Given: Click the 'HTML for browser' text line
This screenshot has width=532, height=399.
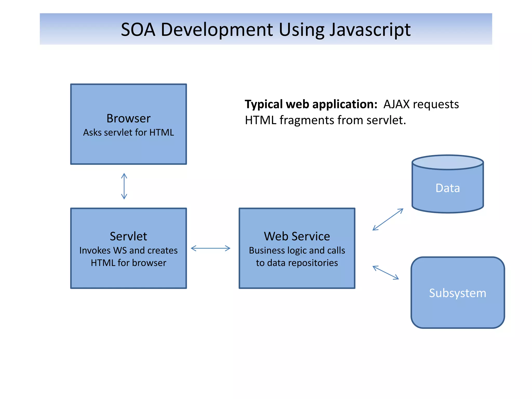Looking at the screenshot, I should 129,263.
